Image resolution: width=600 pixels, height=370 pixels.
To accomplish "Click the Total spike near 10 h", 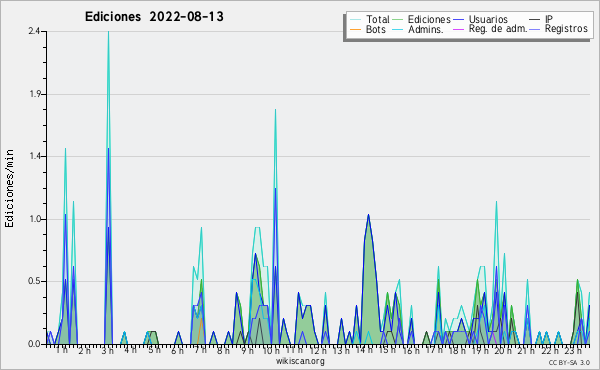I will click(275, 111).
